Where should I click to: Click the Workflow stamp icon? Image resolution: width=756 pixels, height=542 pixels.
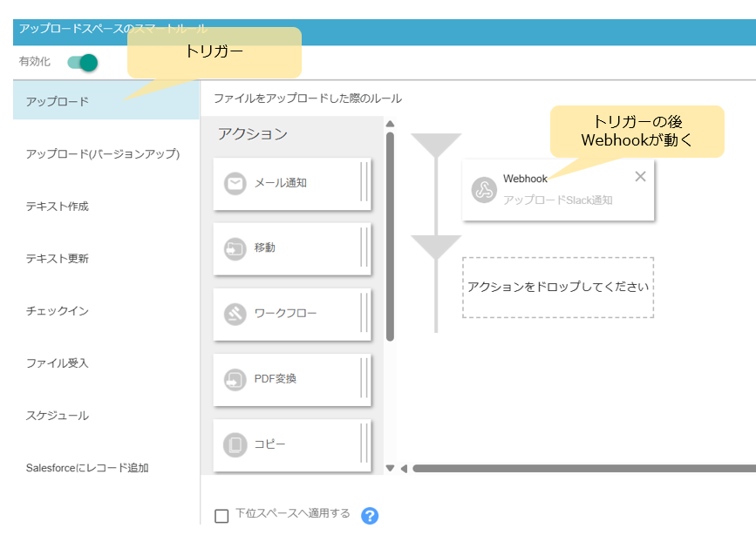(x=235, y=314)
